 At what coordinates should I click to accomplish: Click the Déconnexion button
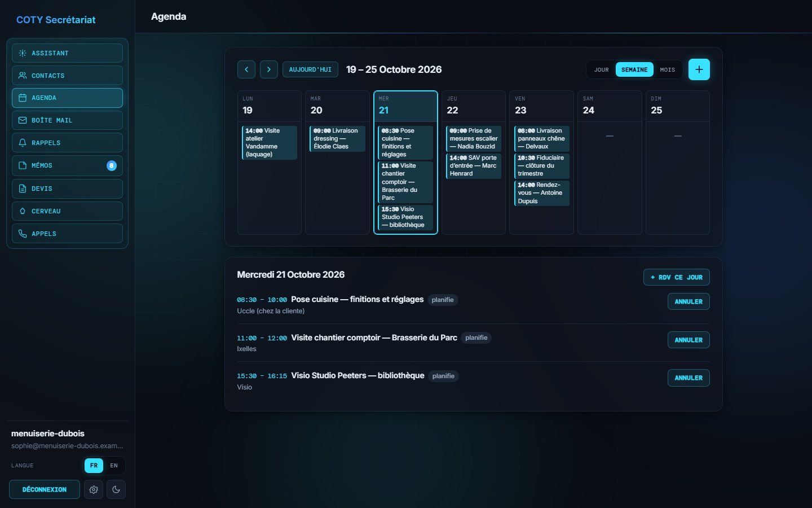[45, 489]
